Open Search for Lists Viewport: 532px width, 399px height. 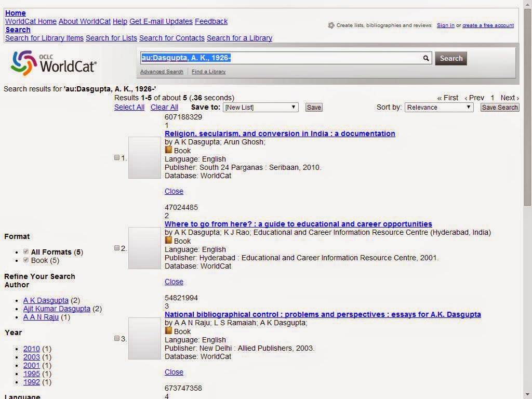pyautogui.click(x=111, y=38)
